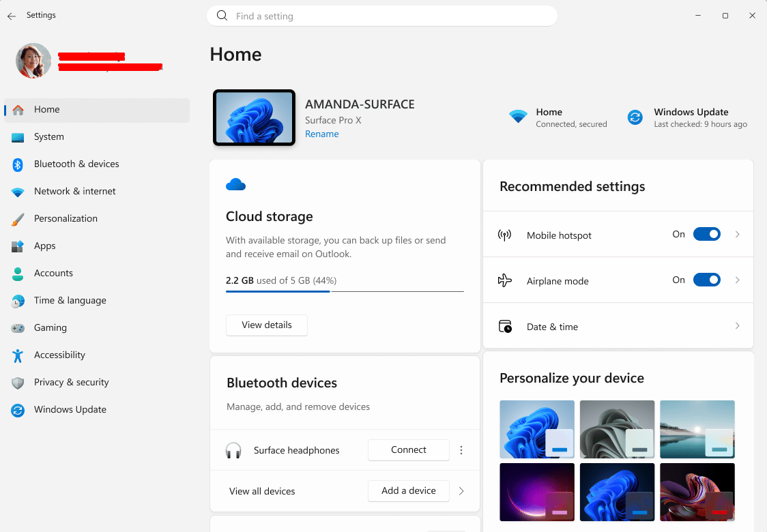The image size is (767, 532).
Task: Go to Gaming settings
Action: point(97,328)
